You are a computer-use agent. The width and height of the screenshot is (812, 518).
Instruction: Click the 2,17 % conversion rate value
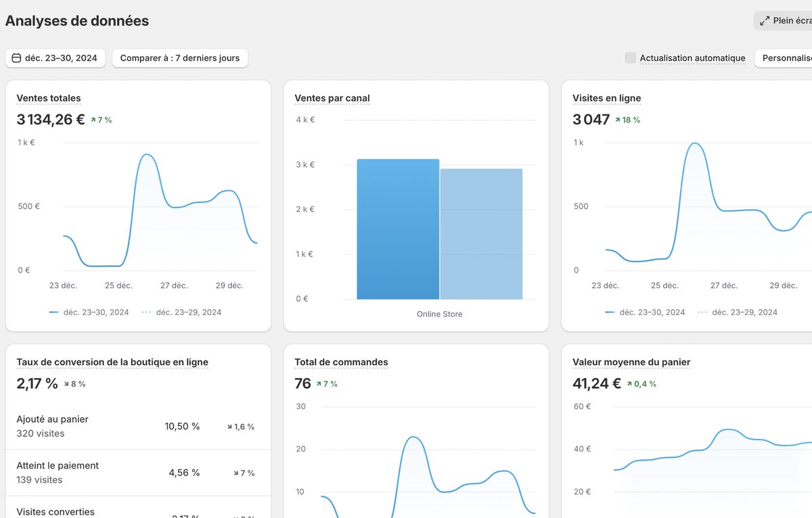(x=37, y=383)
